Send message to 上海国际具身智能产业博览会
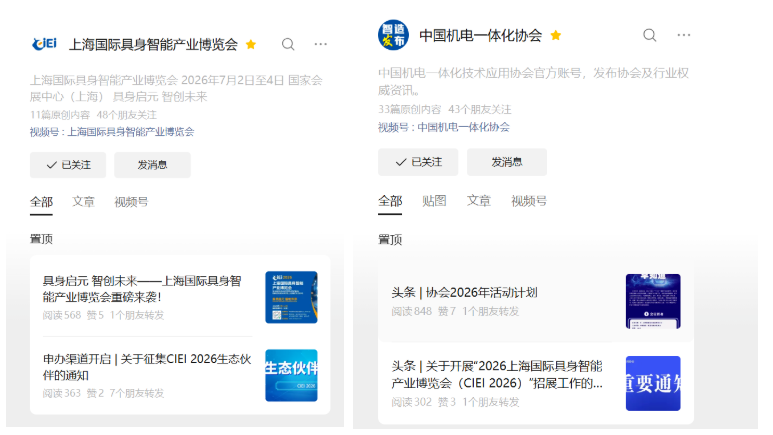 pyautogui.click(x=152, y=165)
